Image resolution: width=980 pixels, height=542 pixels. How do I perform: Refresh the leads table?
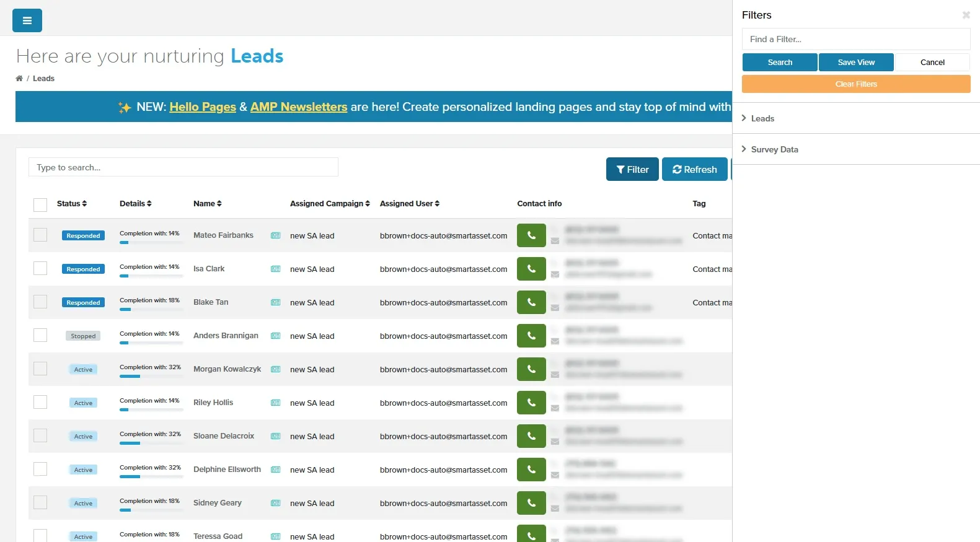click(x=695, y=169)
